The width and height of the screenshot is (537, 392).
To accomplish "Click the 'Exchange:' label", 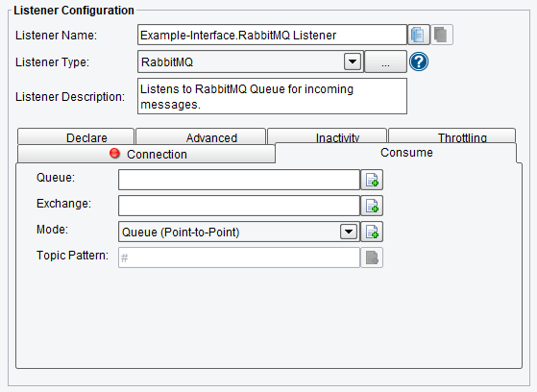I will coord(63,204).
